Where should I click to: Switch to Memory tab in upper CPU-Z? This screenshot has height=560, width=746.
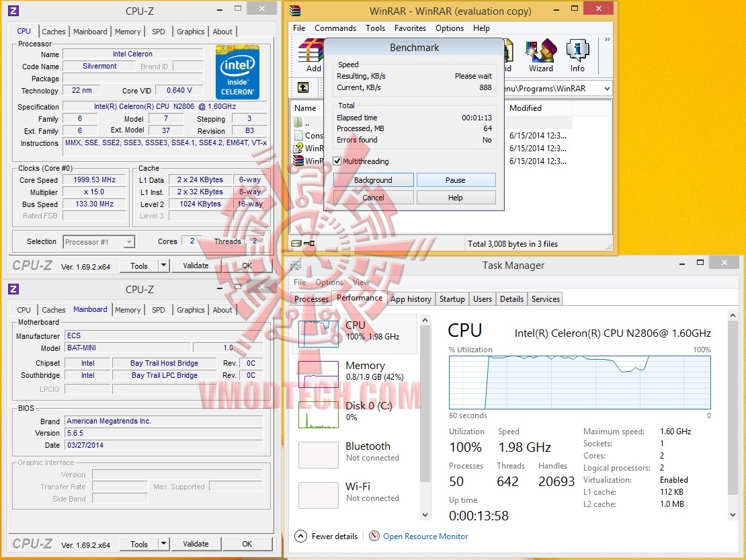(x=128, y=32)
